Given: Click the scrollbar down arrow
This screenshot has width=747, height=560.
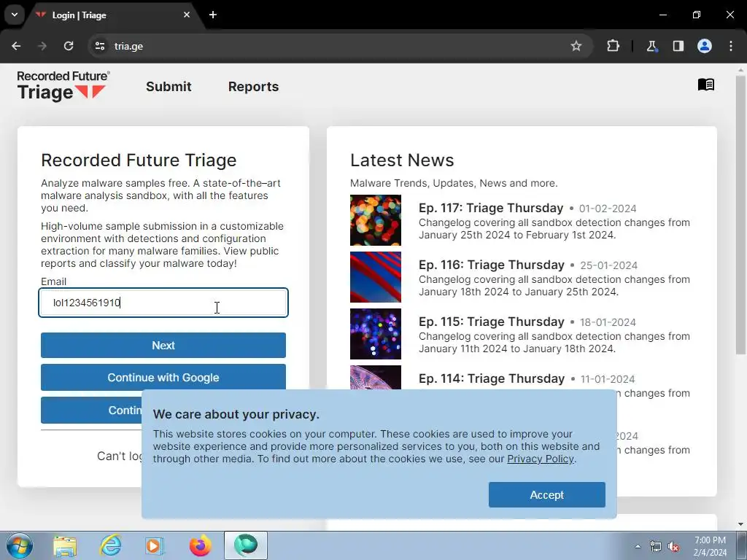Looking at the screenshot, I should [740, 525].
